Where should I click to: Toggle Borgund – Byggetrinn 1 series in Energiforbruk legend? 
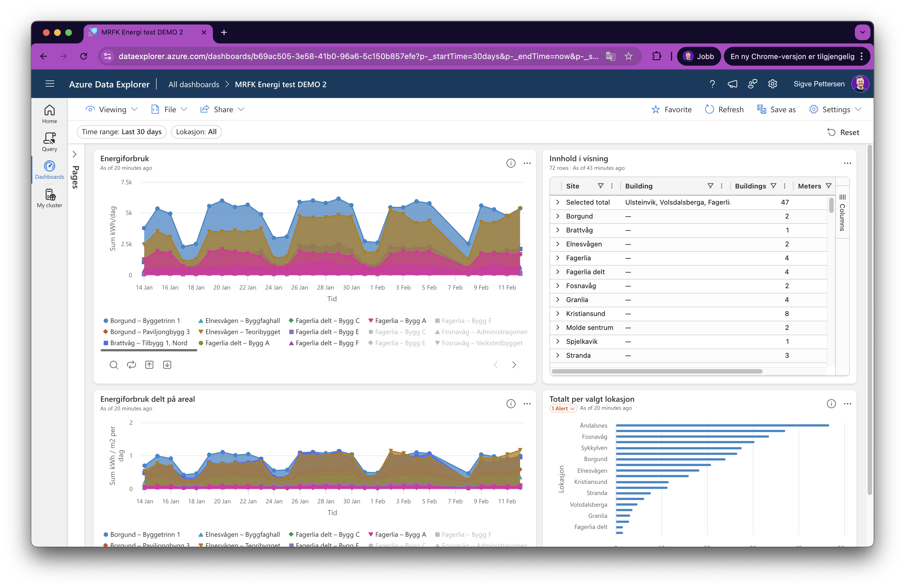[142, 321]
